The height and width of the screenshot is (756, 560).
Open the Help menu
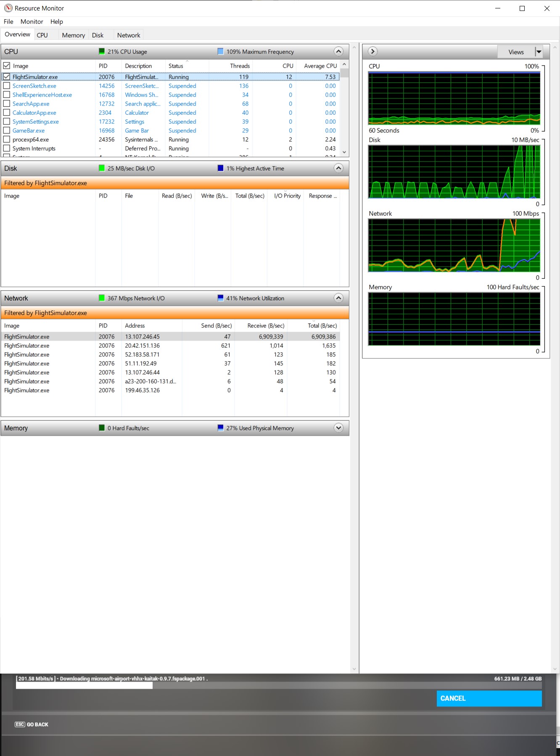tap(56, 21)
